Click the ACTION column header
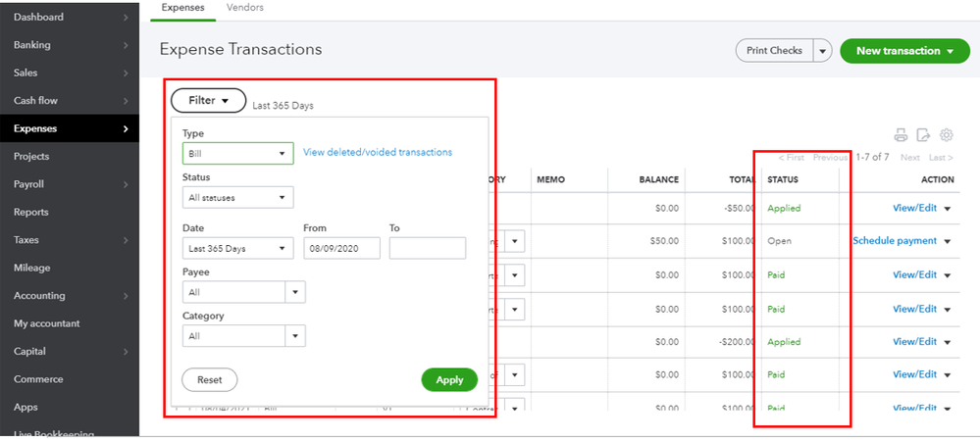Viewport: 980px width, 442px height. click(x=938, y=179)
